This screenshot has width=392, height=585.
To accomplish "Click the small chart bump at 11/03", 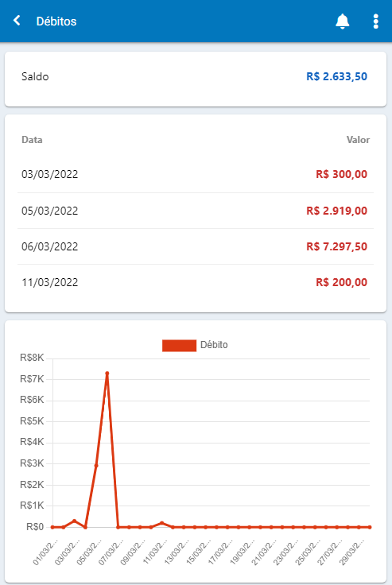I will tap(161, 523).
